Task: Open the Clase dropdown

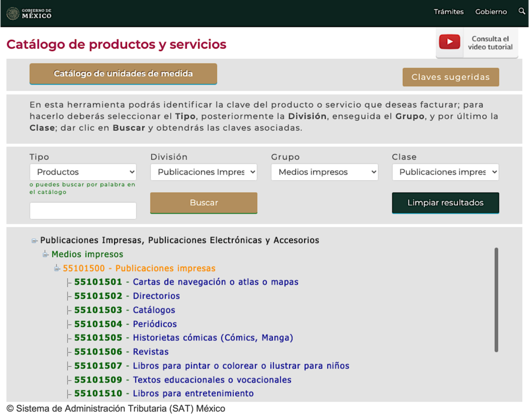Action: click(x=445, y=172)
